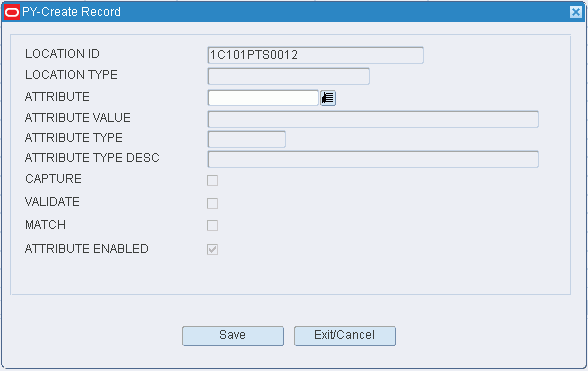Image resolution: width=588 pixels, height=371 pixels.
Task: Place cursor in the ATTRIBUTE input box
Action: click(x=263, y=98)
